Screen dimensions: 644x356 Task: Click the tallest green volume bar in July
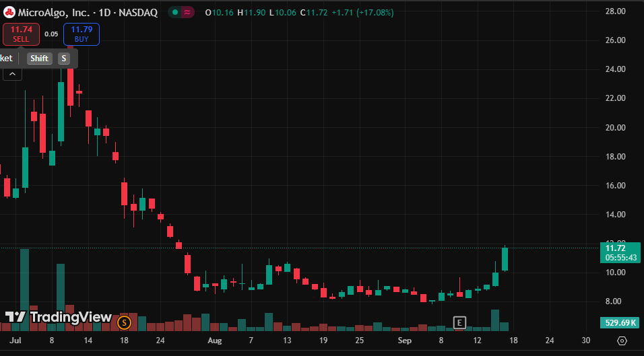(25, 290)
